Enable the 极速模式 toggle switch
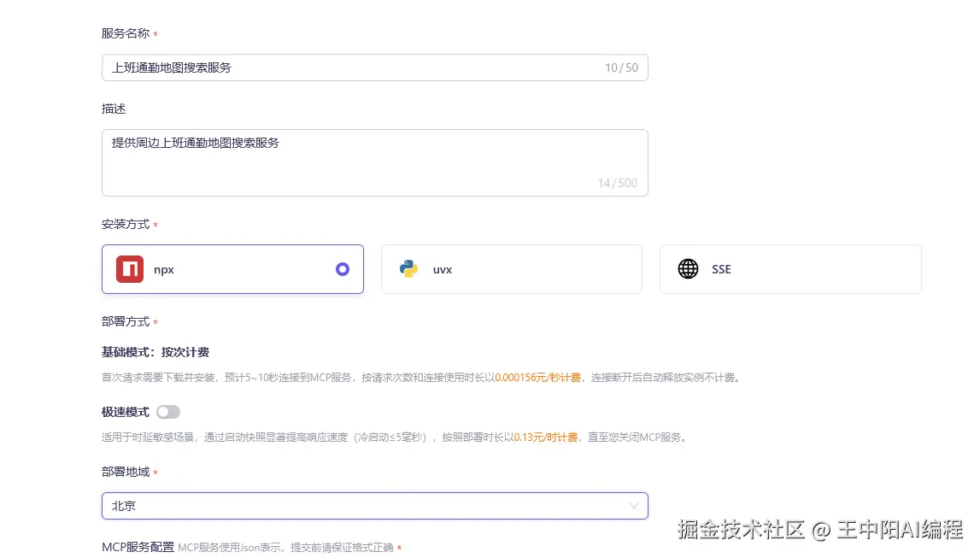Viewport: 980px width, 558px height. point(168,412)
